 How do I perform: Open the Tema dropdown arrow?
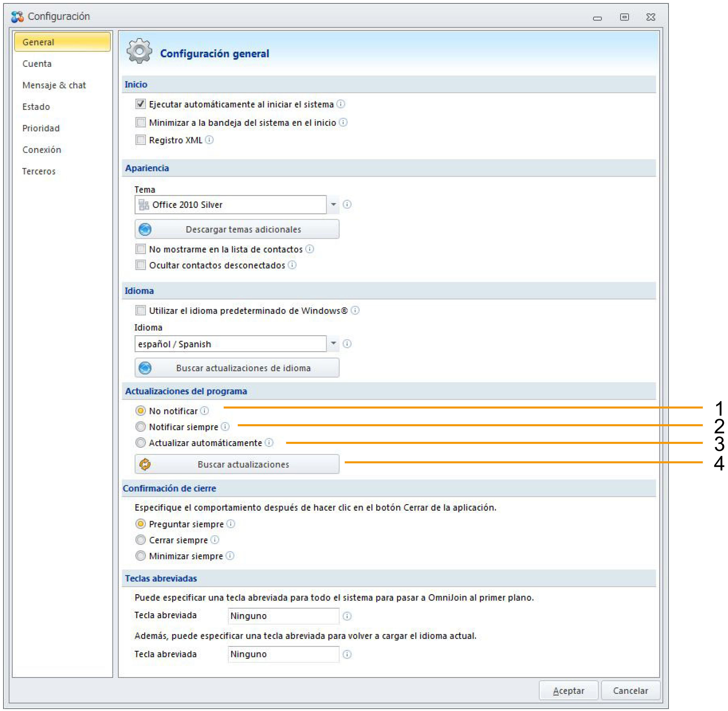(x=333, y=205)
